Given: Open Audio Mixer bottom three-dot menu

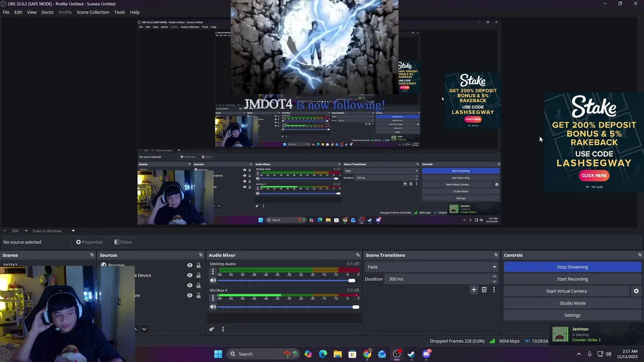Looking at the screenshot, I should pos(223,329).
